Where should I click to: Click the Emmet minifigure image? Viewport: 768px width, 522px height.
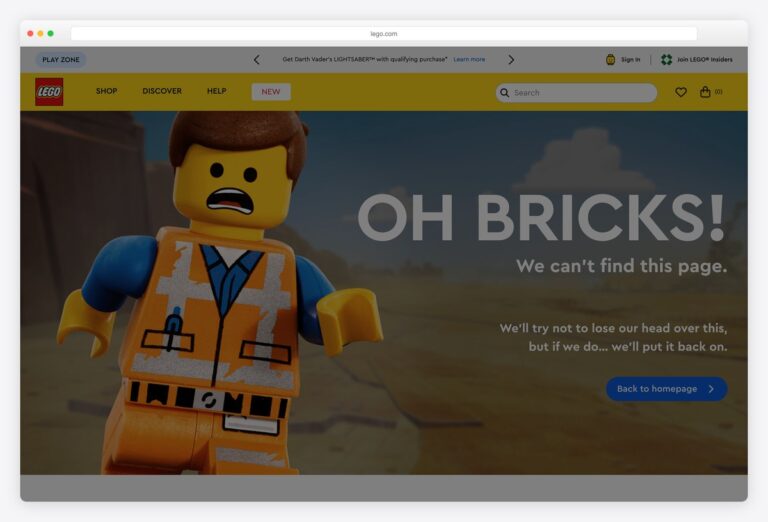click(220, 293)
